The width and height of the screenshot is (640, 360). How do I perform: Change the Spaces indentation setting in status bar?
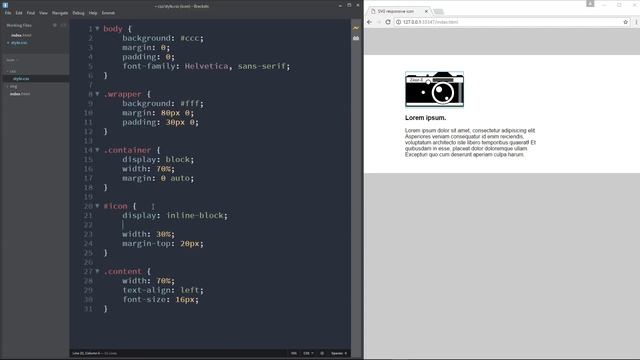point(339,353)
